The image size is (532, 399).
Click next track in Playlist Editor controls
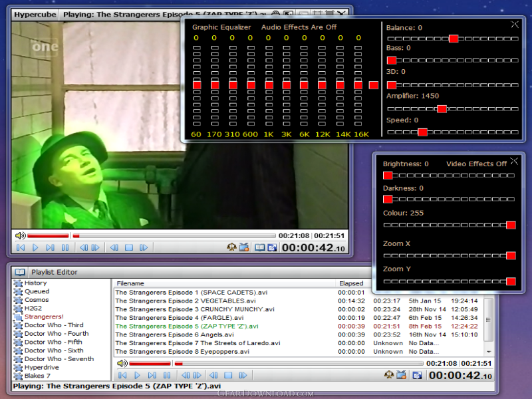(x=152, y=375)
